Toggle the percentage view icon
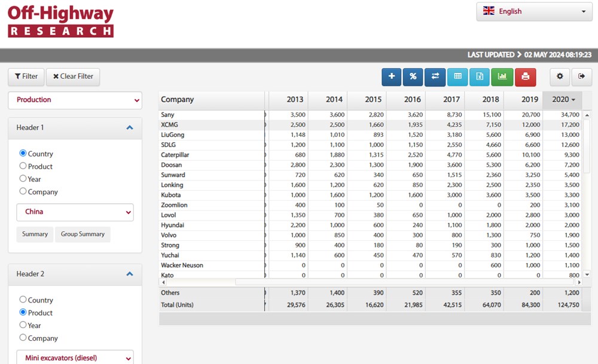The width and height of the screenshot is (598, 364). coord(413,77)
